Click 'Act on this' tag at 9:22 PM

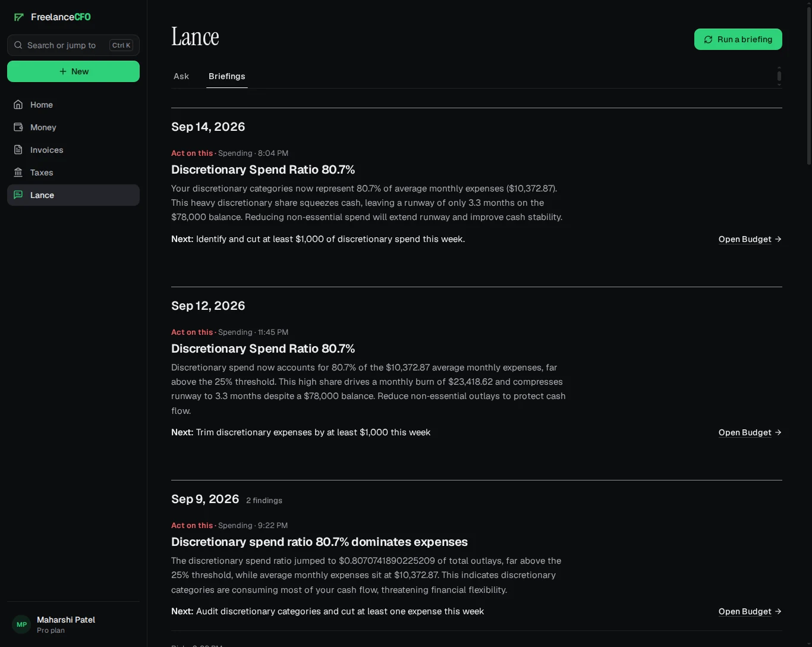coord(192,525)
